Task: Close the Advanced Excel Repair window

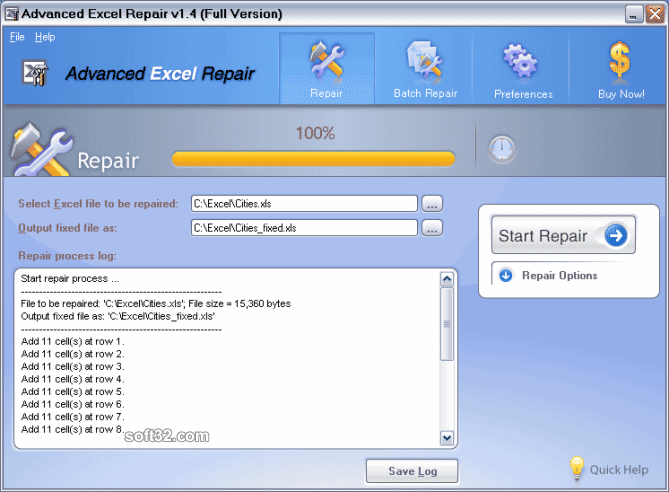Action: click(654, 14)
